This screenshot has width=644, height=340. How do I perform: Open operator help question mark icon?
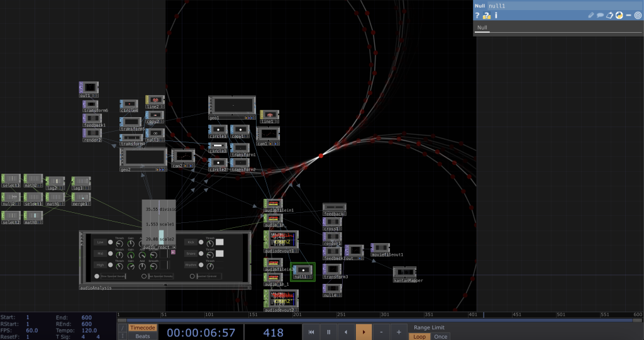[477, 15]
